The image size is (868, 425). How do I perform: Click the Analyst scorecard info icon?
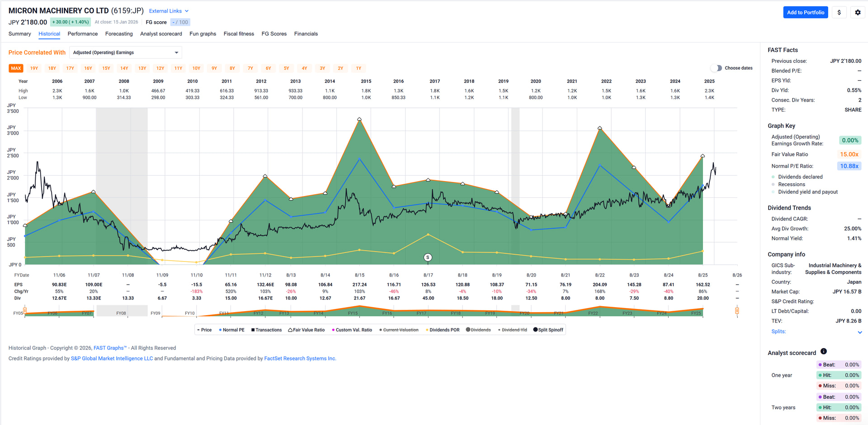[x=823, y=351]
